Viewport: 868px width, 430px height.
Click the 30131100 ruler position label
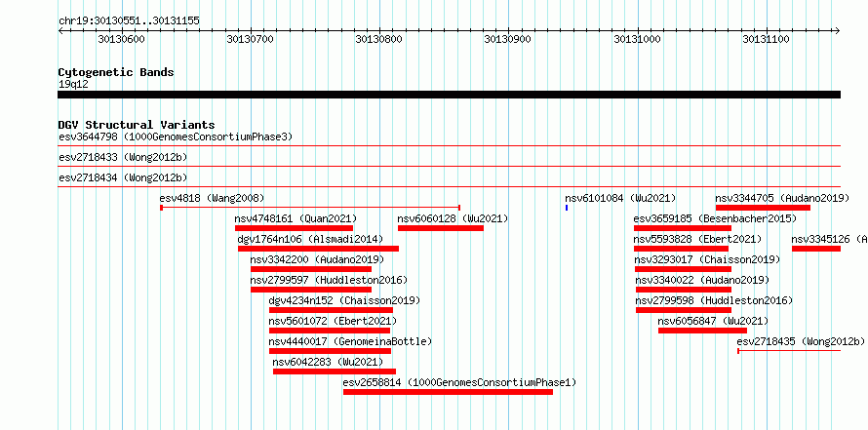click(x=767, y=39)
